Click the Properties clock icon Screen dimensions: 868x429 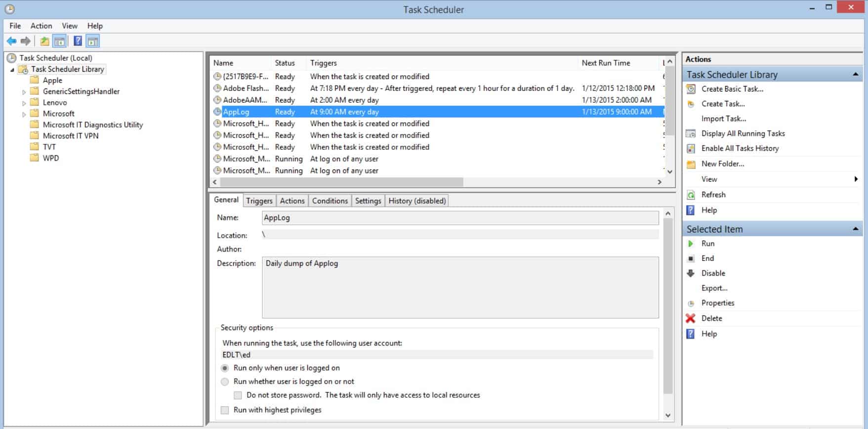point(691,303)
